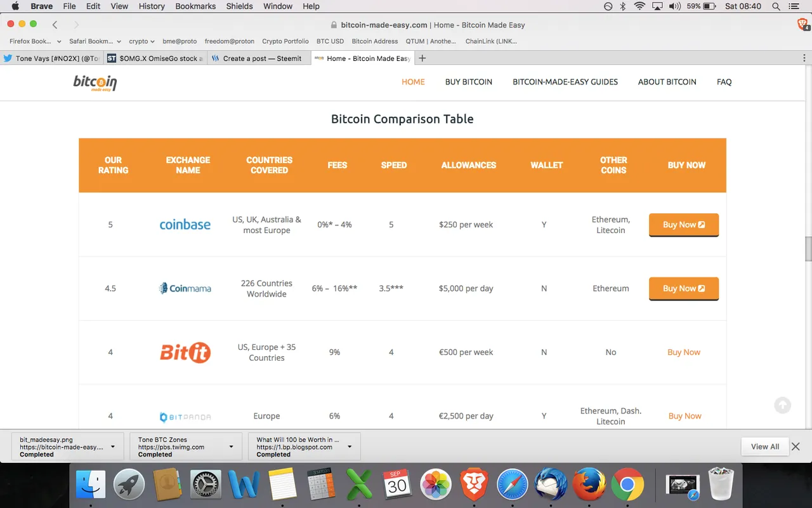The width and height of the screenshot is (812, 508).
Task: Switch to the Tone Vays Twitter tab
Action: [51, 58]
